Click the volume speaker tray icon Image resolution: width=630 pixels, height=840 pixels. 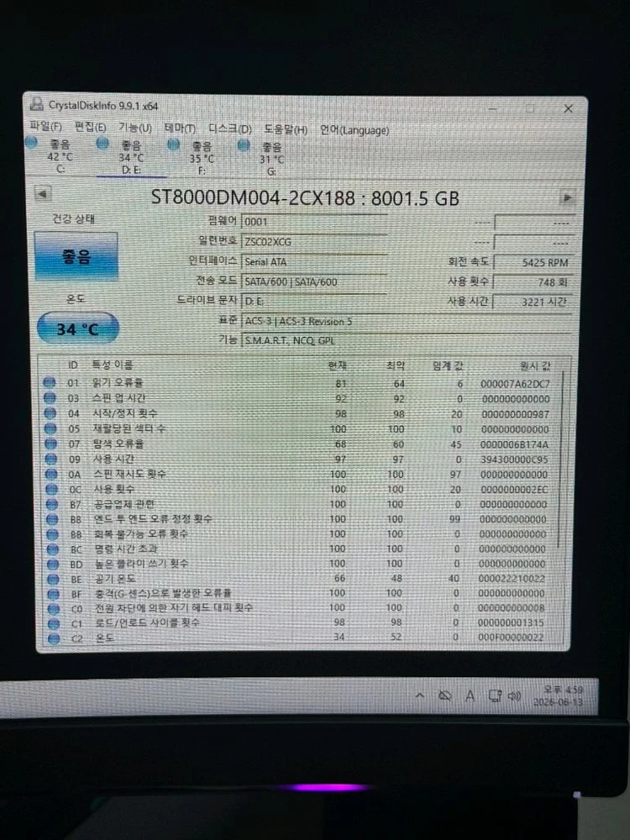click(x=514, y=696)
